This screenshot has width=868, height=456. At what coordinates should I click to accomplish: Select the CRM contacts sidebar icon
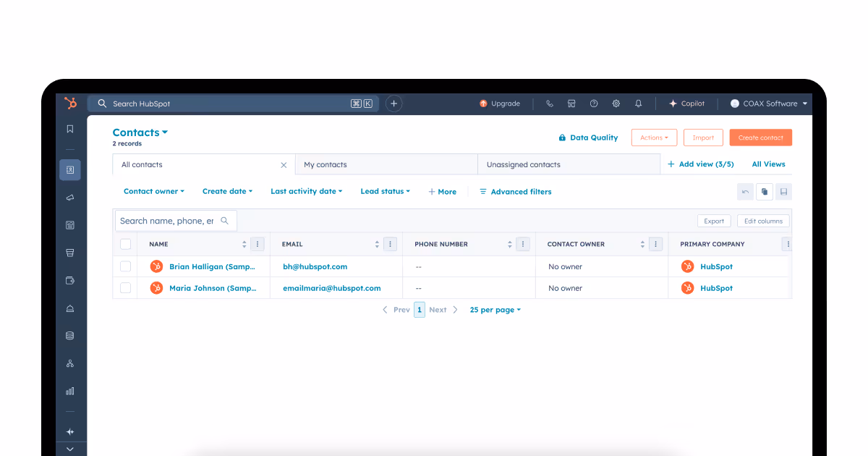tap(70, 170)
